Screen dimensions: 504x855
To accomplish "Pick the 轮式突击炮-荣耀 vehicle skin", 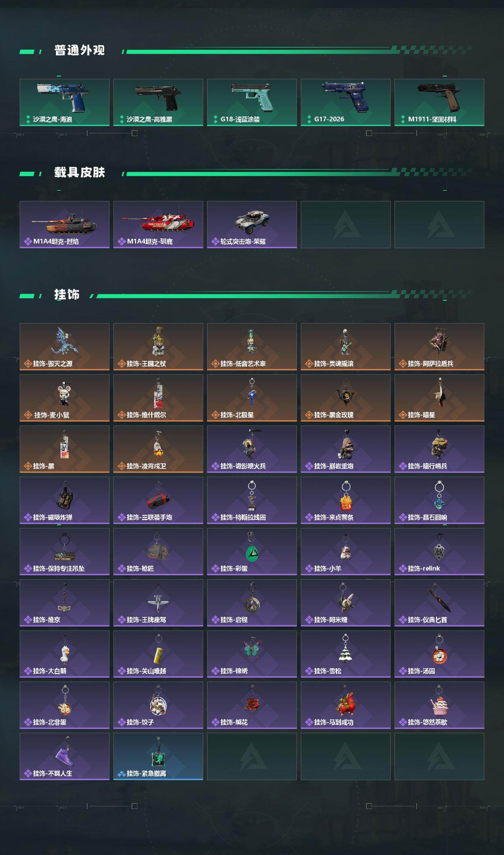I will pos(252,225).
